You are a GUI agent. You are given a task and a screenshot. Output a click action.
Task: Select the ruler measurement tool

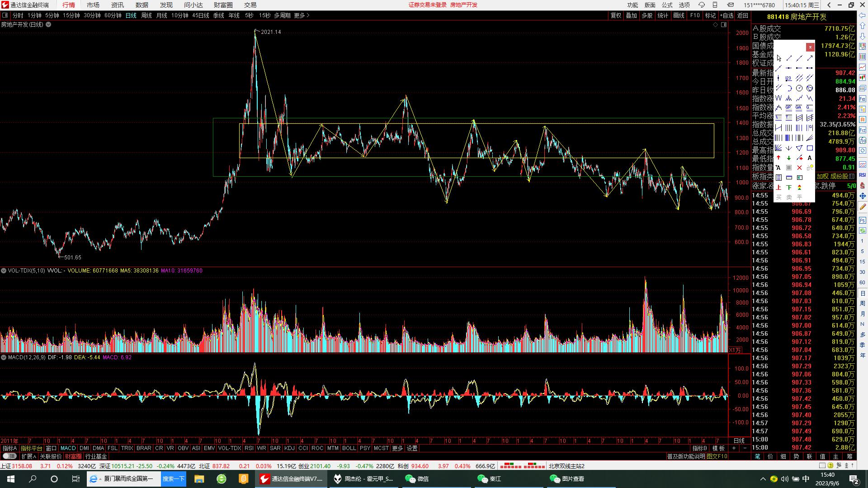pos(789,178)
